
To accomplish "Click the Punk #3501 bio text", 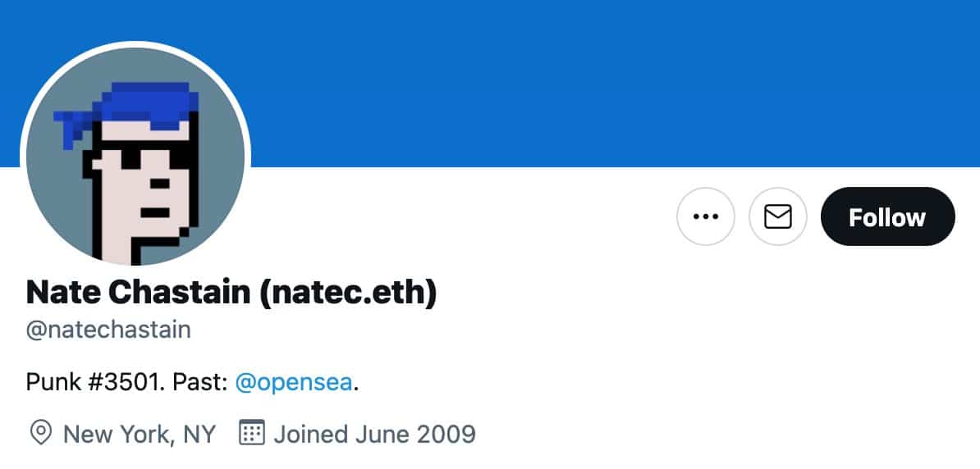I will tap(90, 382).
